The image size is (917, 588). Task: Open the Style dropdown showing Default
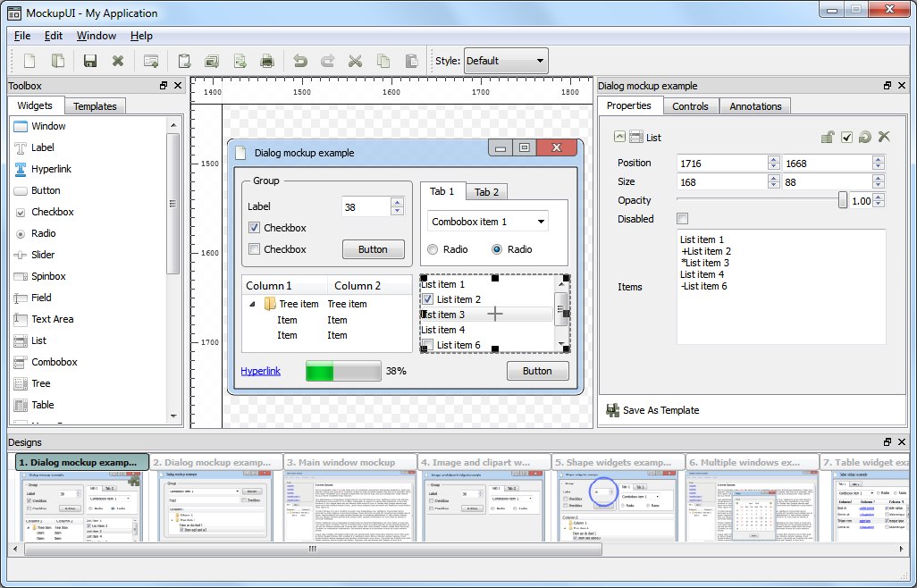tap(506, 61)
